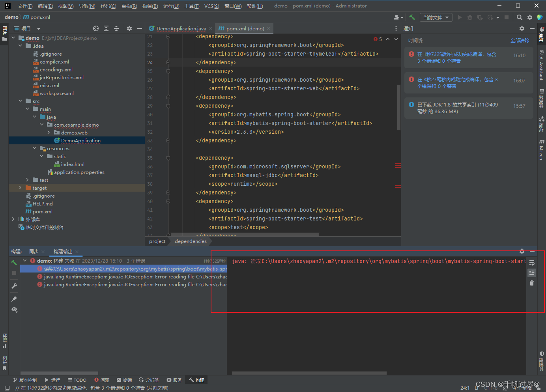Expand the test folder node
This screenshot has height=392, width=546.
pos(28,180)
